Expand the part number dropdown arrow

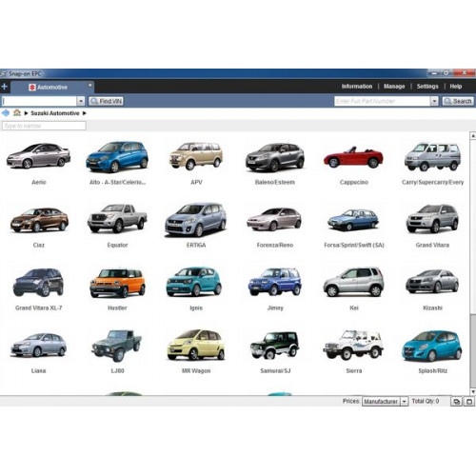[434, 101]
